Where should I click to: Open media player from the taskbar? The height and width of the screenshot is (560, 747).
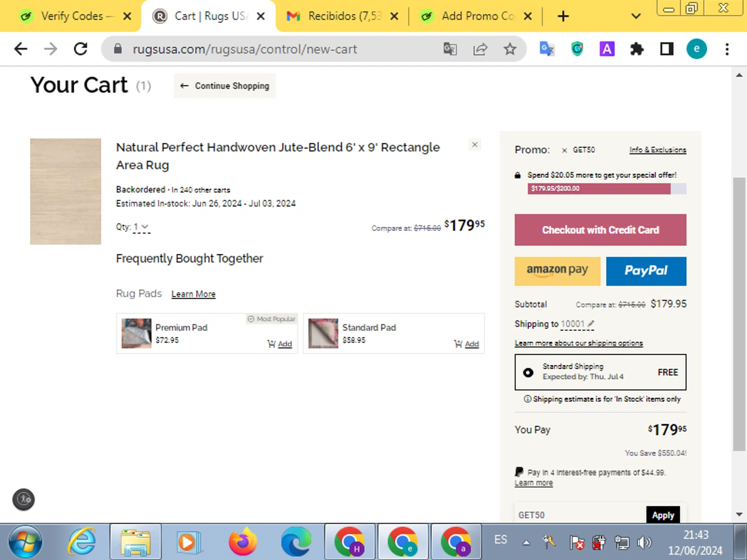click(189, 542)
